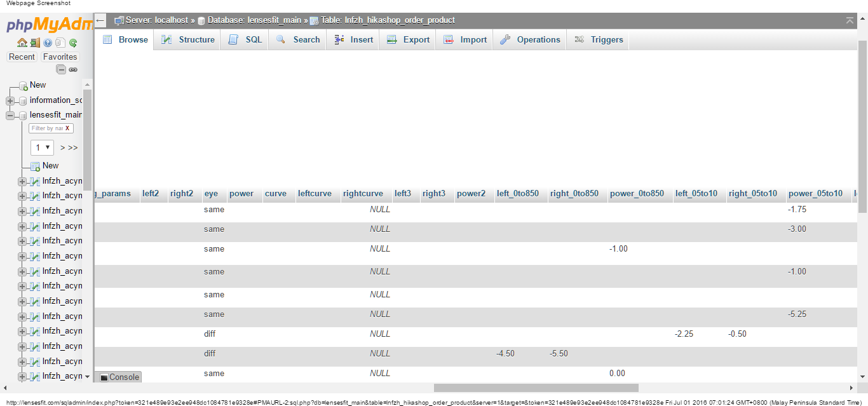
Task: Sort by right_0to850 column header
Action: coord(574,194)
